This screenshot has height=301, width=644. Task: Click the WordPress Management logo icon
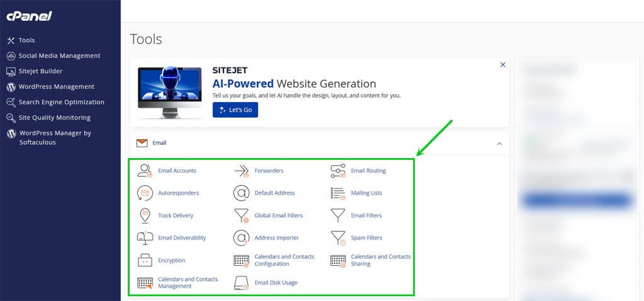pos(11,87)
